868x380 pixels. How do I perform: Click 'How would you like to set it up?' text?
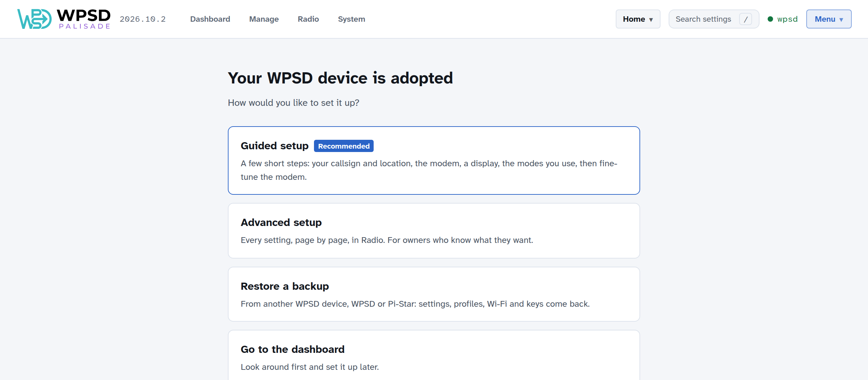294,103
